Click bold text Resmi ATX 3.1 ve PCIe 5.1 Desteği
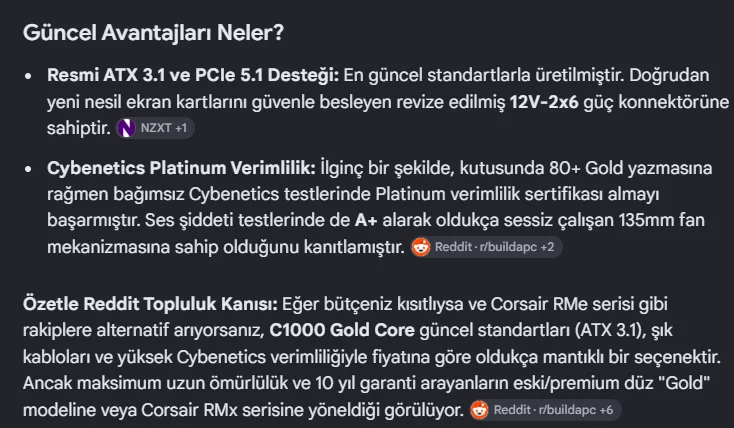Screen dimensions: 734x428 (x=193, y=75)
